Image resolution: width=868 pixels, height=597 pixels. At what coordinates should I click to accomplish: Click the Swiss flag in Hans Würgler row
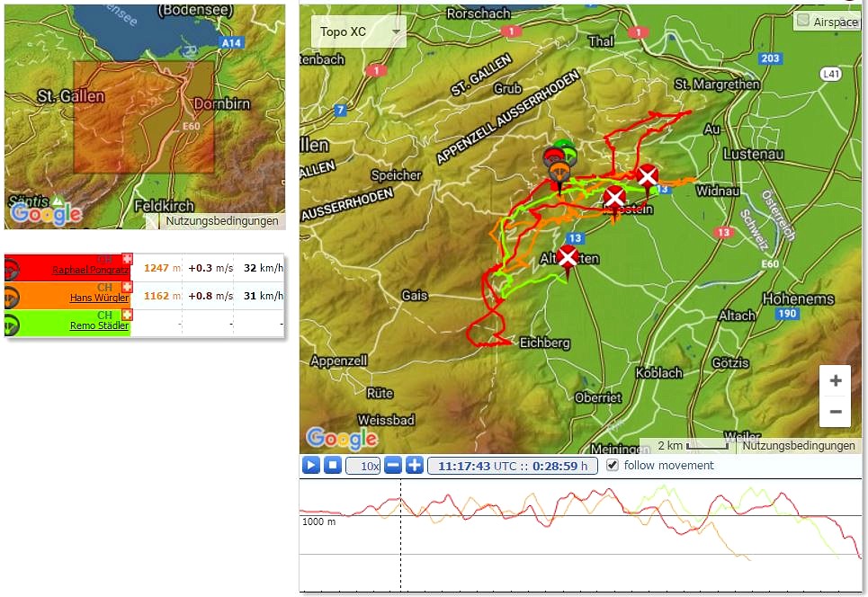coord(128,287)
